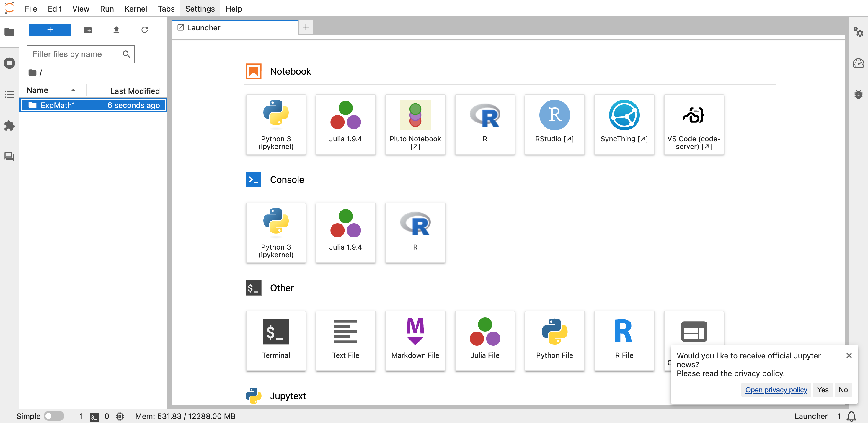The height and width of the screenshot is (423, 868).
Task: Open SyncThing from the launcher
Action: coord(624,124)
